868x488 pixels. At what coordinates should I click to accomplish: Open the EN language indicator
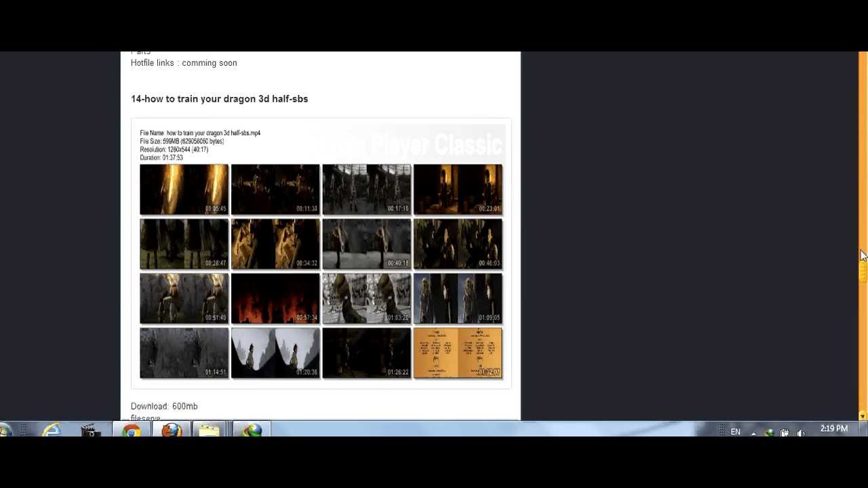pyautogui.click(x=735, y=432)
